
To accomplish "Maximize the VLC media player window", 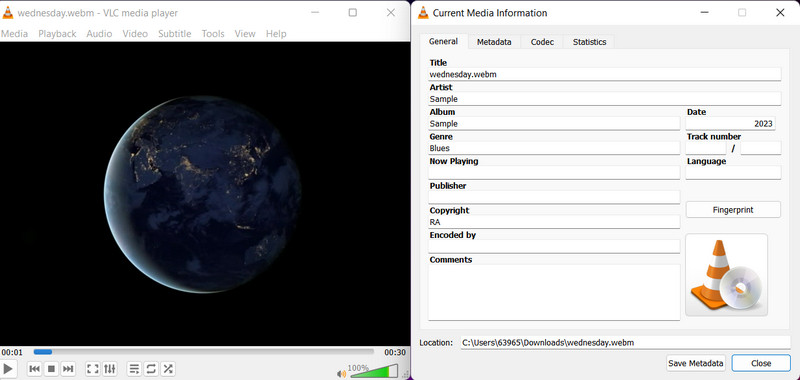I will tap(353, 13).
